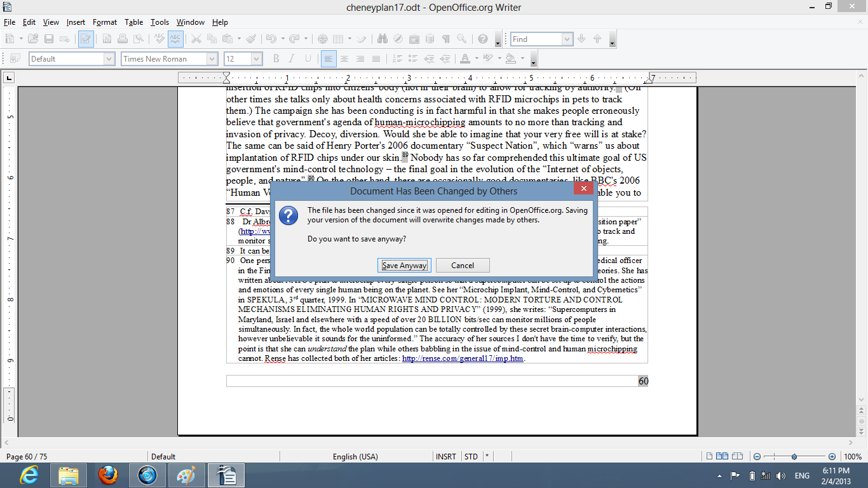Viewport: 868px width, 488px height.
Task: Click the Find & Replace binoculars icon
Action: click(x=382, y=39)
